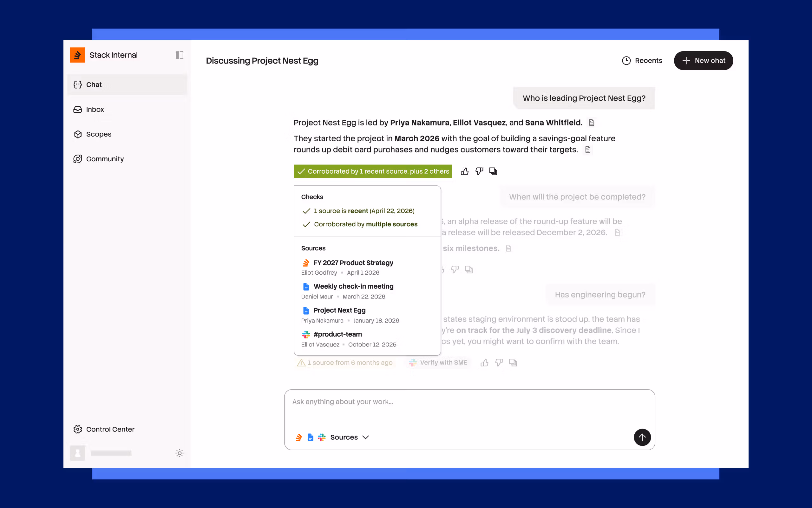The image size is (812, 508).
Task: Click the citation icon after 'toward their targets'
Action: [x=588, y=150]
